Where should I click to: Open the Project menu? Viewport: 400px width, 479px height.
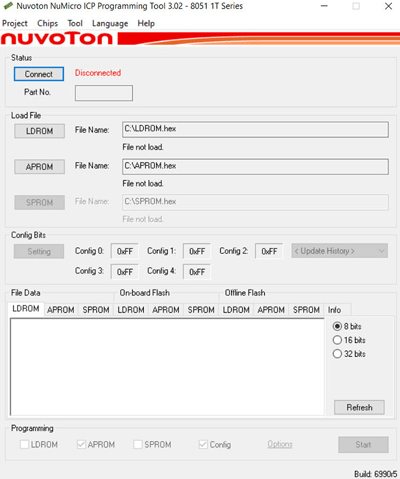15,23
